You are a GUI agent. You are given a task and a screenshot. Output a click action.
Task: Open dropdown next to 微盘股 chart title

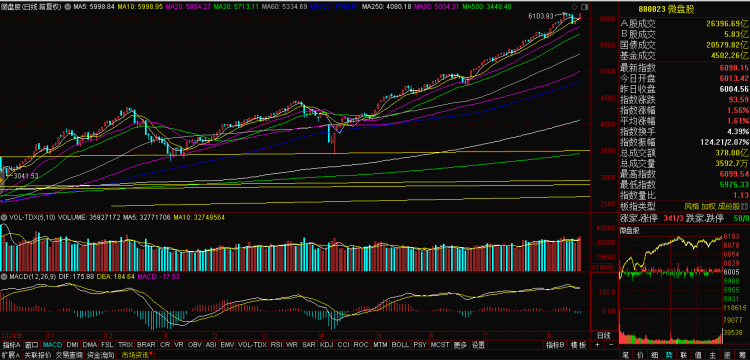tap(66, 7)
